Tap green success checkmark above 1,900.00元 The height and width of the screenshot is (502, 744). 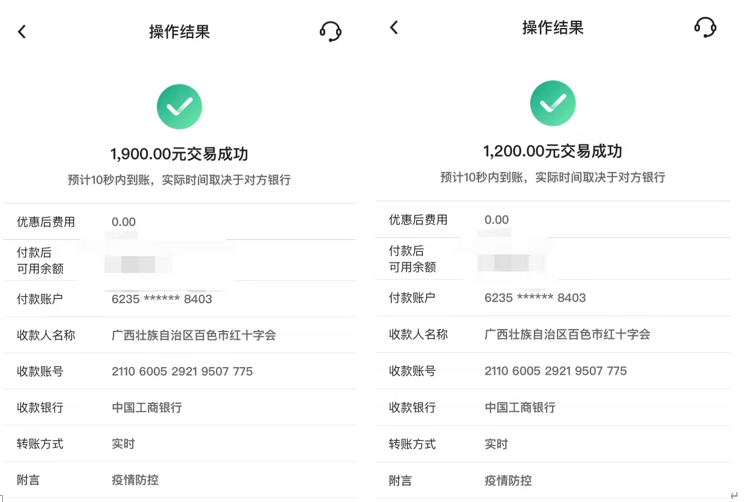click(x=179, y=106)
